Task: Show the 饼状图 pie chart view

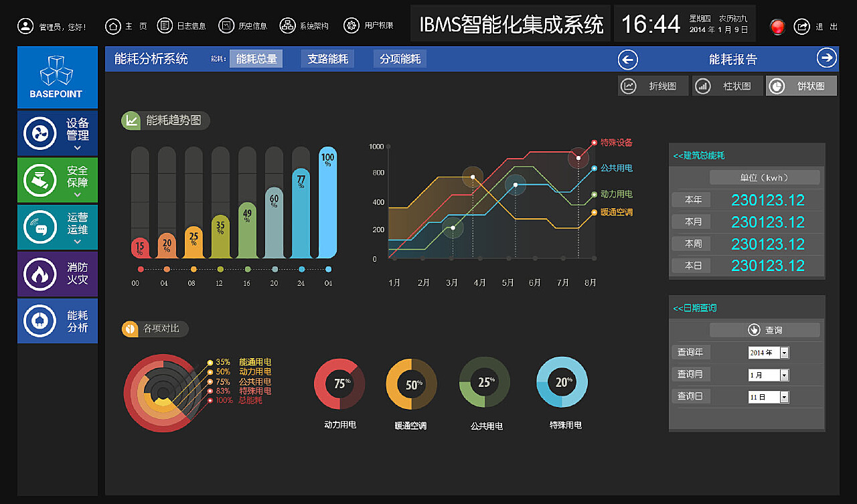Action: point(801,86)
